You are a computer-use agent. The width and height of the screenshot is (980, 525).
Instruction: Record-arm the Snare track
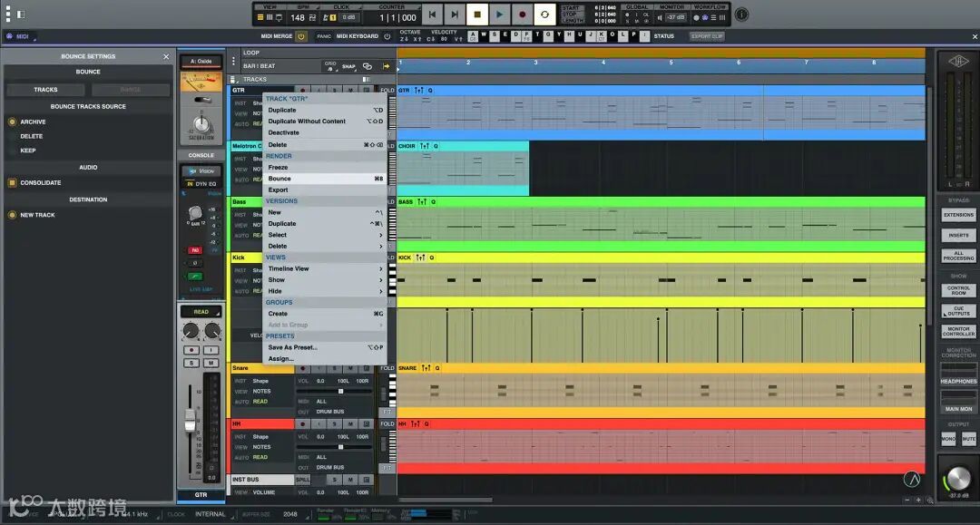point(302,368)
